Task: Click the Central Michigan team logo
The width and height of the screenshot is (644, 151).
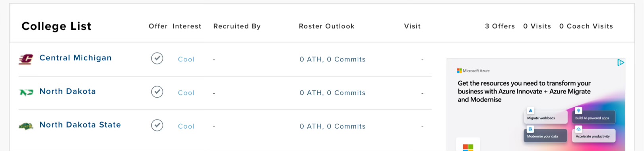Action: click(26, 59)
